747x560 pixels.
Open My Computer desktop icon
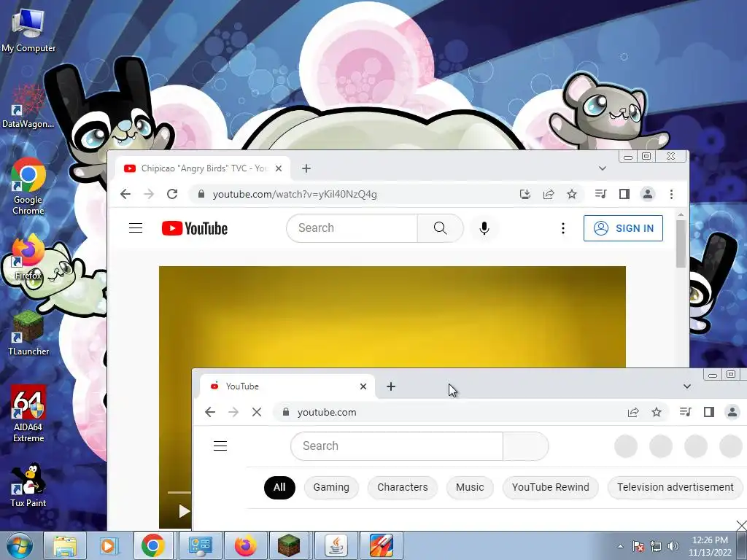coord(28,31)
